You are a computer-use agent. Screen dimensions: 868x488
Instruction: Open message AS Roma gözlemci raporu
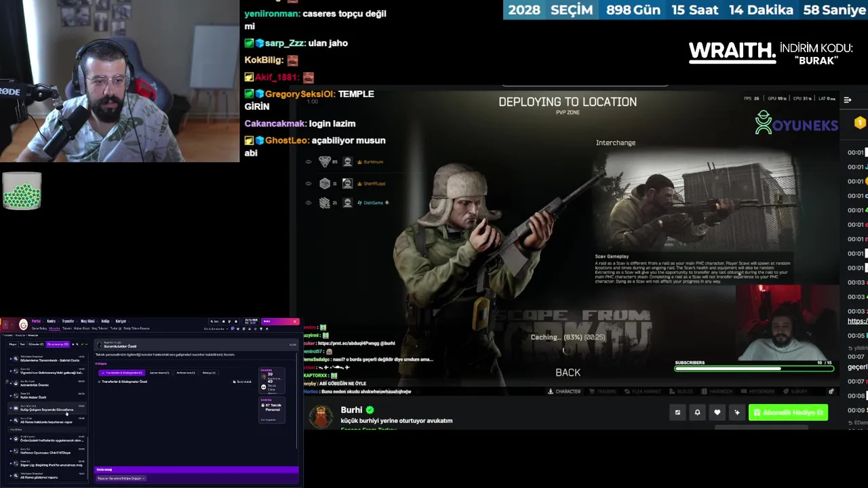click(x=47, y=476)
